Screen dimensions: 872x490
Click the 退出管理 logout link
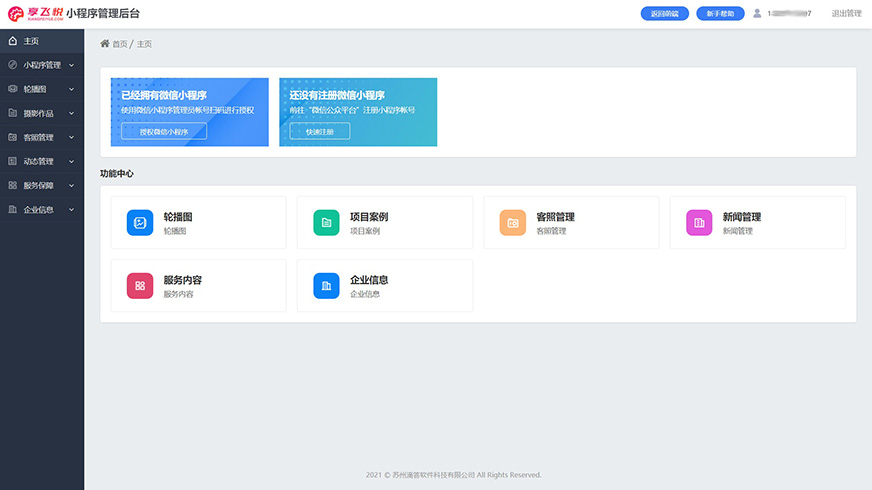[x=846, y=14]
